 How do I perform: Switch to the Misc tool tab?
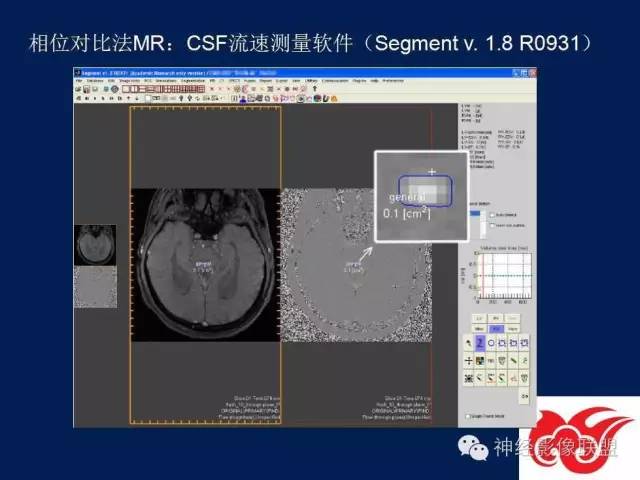coord(480,329)
